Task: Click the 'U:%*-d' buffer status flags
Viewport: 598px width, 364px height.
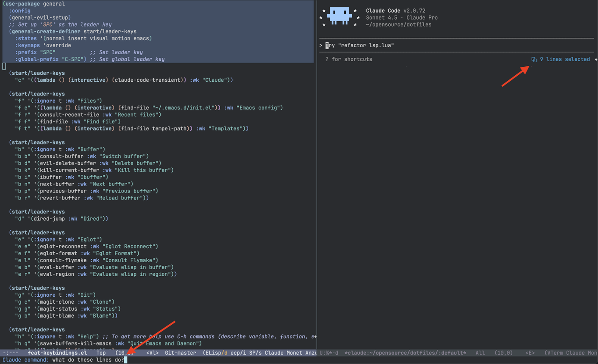Action: tap(329, 353)
